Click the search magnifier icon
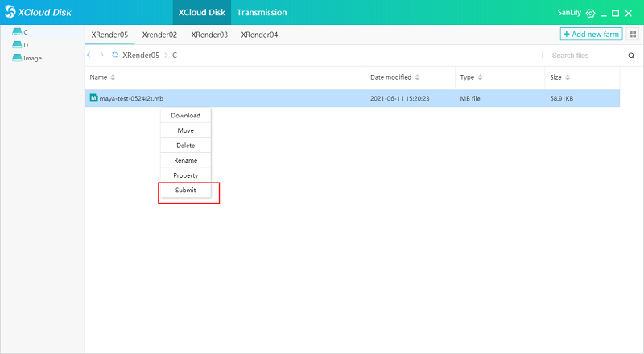This screenshot has height=354, width=644. tap(631, 56)
